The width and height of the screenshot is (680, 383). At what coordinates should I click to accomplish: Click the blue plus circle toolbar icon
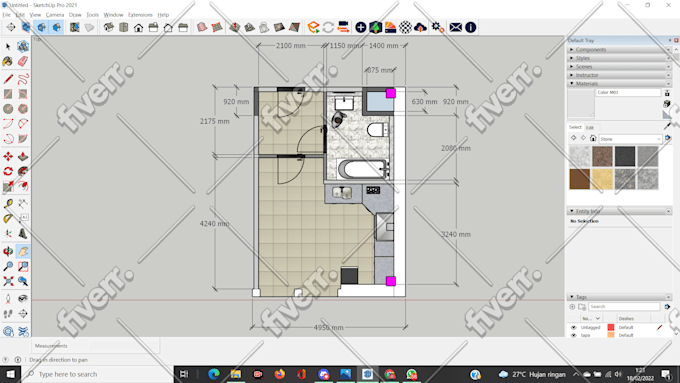pos(360,27)
